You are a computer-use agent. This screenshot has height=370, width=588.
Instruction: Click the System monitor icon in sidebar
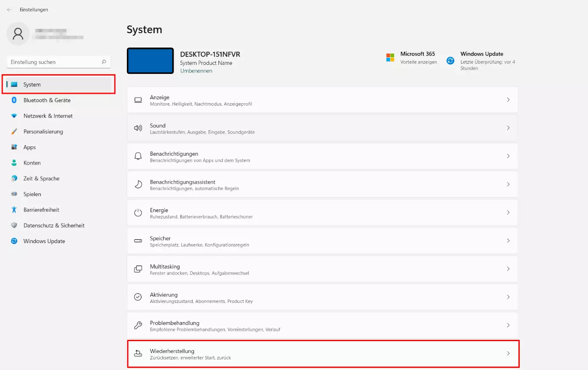pyautogui.click(x=14, y=84)
